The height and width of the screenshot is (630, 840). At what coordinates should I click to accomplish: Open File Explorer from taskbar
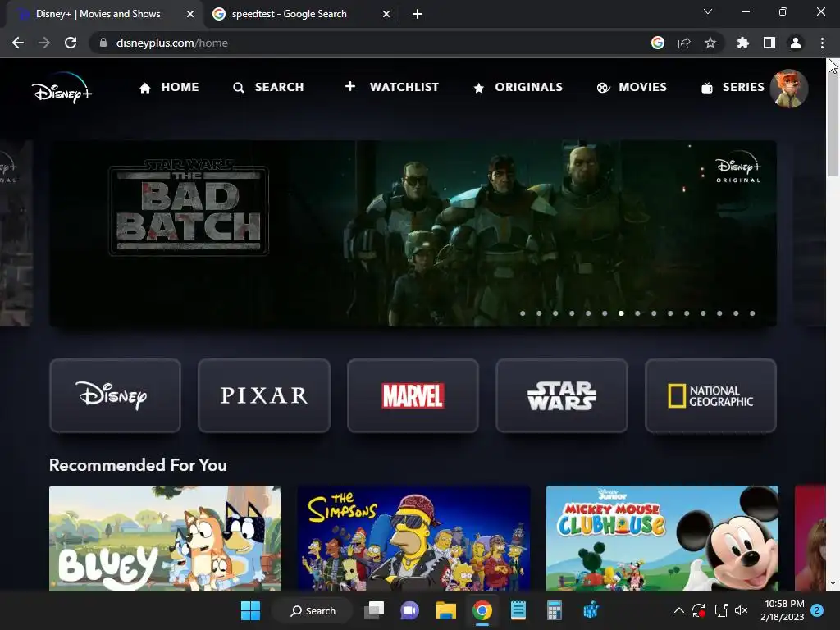[446, 610]
